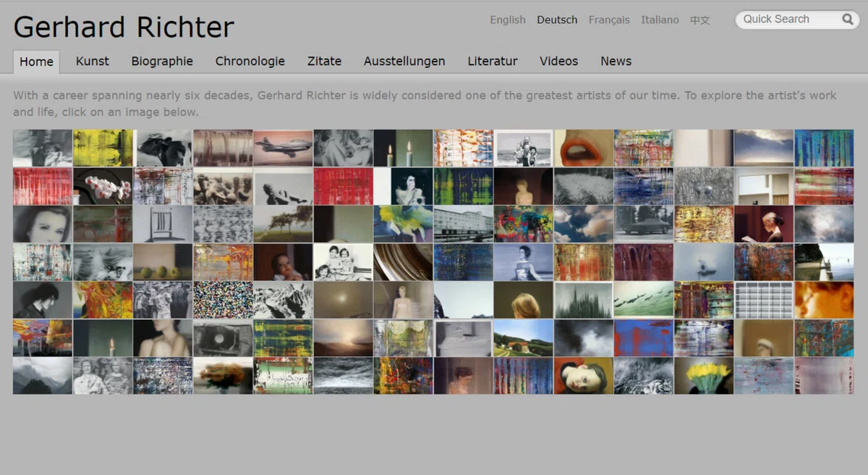Select the Zitate menu item
Screen dimensions: 868x475
324,62
